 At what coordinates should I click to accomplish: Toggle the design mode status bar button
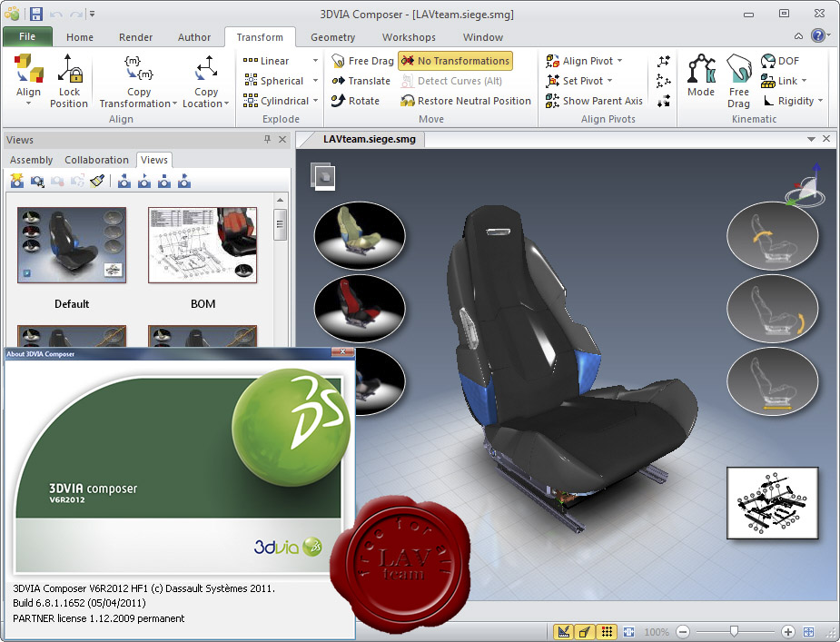[563, 632]
